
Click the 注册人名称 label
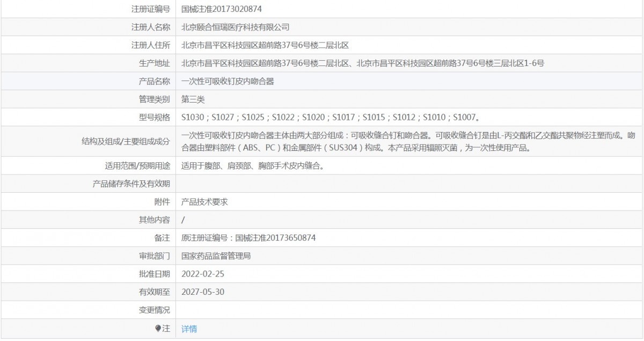pos(150,27)
